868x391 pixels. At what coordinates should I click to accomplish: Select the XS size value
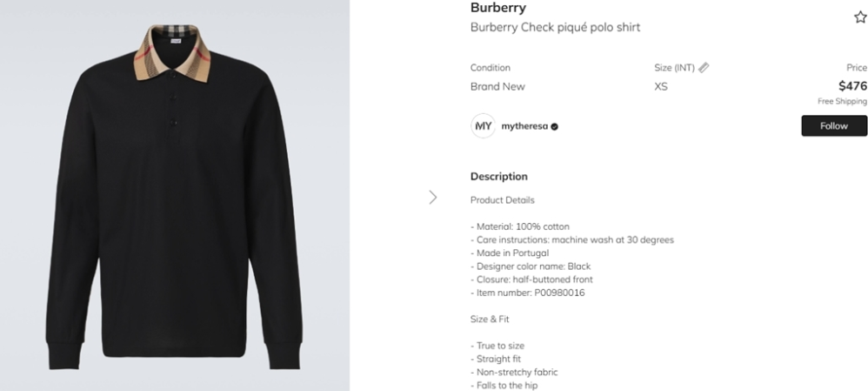click(661, 86)
